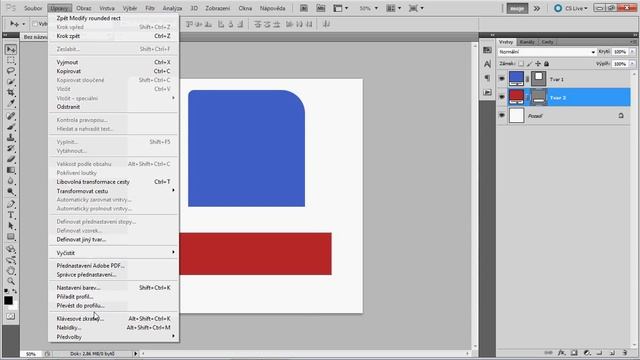This screenshot has width=640, height=360.
Task: Switch to the Kanály tab
Action: click(x=527, y=42)
